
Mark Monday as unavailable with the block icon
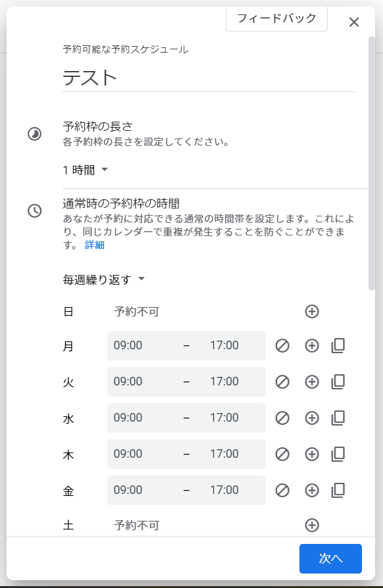coord(282,346)
